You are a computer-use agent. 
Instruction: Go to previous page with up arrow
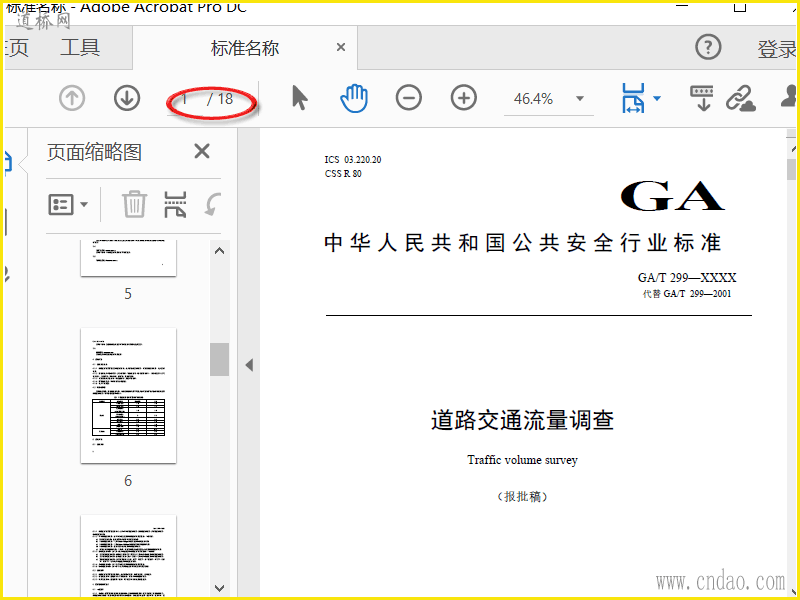click(72, 98)
